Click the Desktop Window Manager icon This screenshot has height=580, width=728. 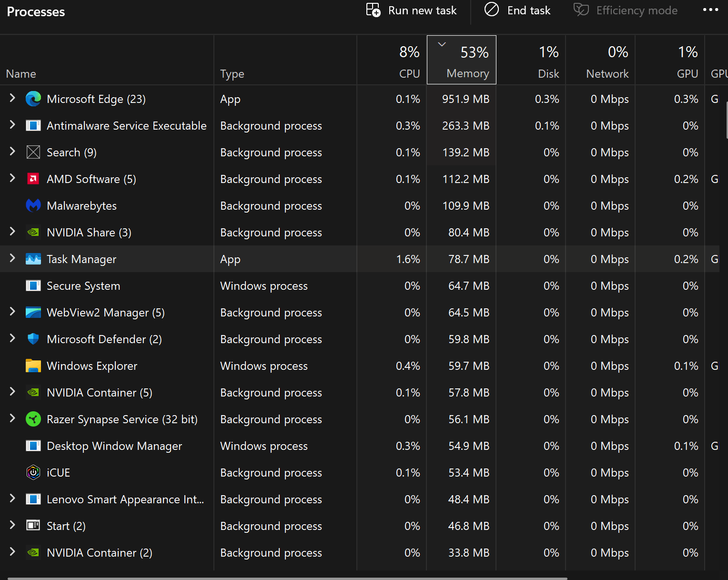pyautogui.click(x=33, y=446)
